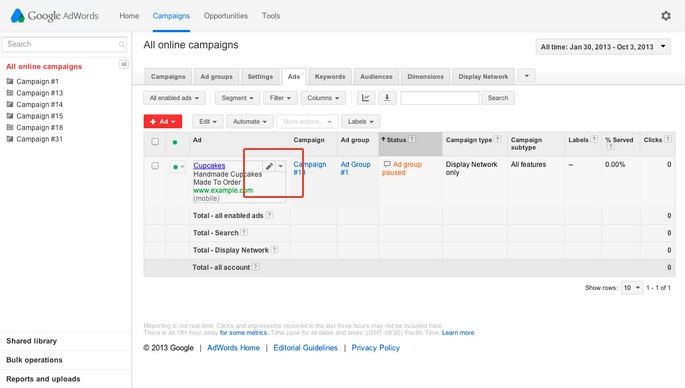Click help icon under % Served
Viewport: 685px width, 388px height.
[x=611, y=147]
